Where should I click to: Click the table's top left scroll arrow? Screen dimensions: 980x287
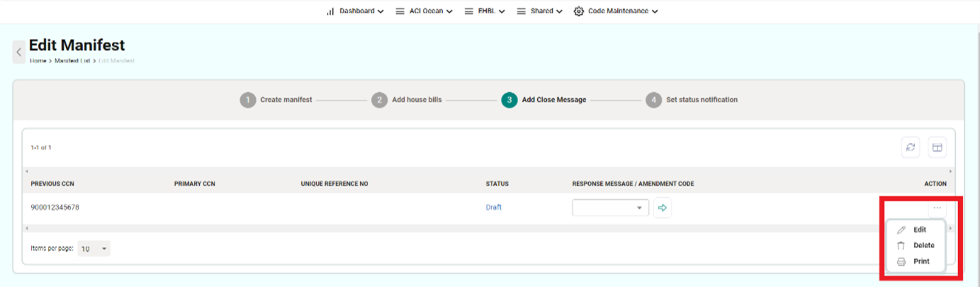[x=27, y=171]
